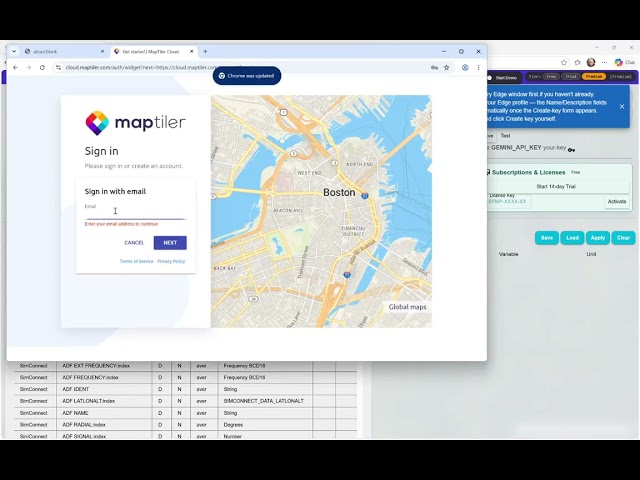Click the NEXT button
This screenshot has height=480, width=640.
[170, 243]
